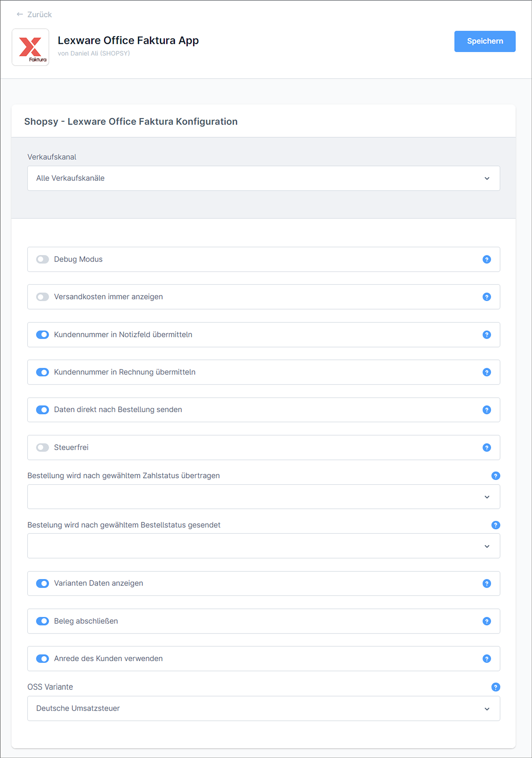Viewport: 532px width, 758px height.
Task: Click the back arrow icon next to Zurück
Action: click(20, 14)
